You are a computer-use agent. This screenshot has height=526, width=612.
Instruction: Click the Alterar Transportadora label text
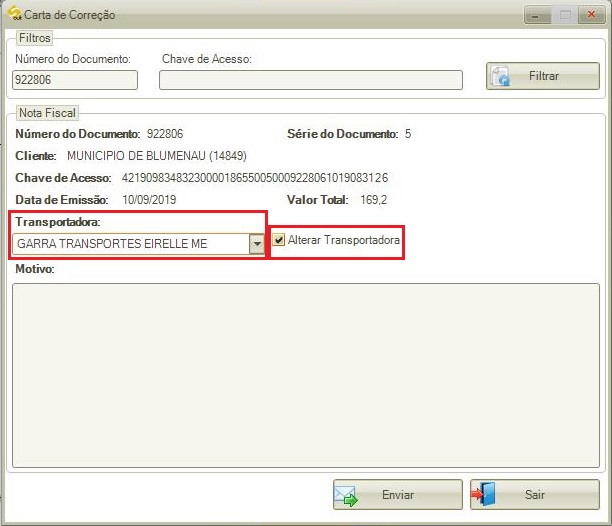(343, 240)
